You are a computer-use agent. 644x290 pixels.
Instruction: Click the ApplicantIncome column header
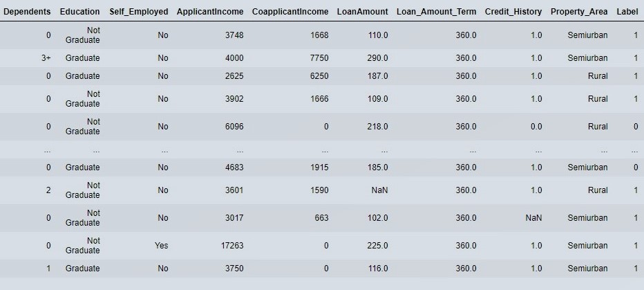pyautogui.click(x=210, y=12)
